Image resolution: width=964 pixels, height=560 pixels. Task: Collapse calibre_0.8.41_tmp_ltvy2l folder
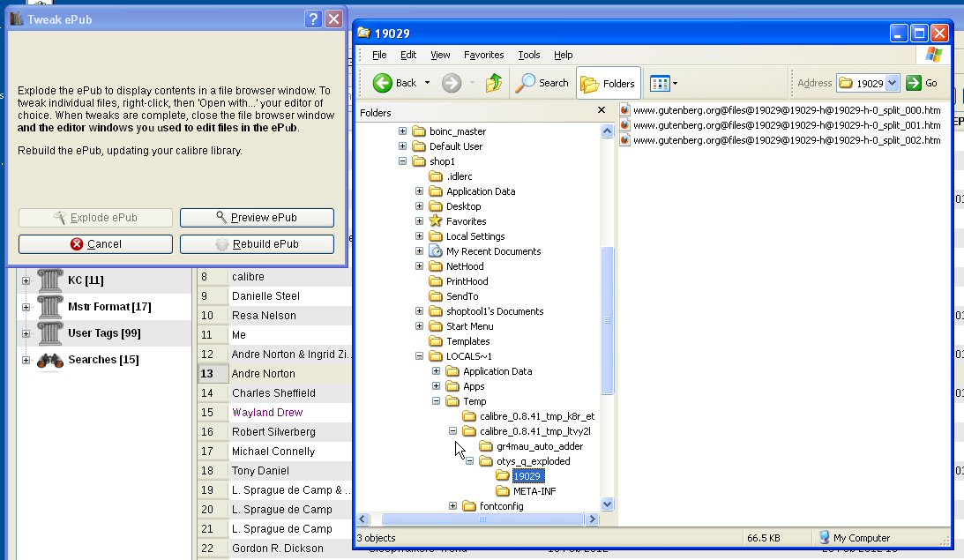click(452, 431)
